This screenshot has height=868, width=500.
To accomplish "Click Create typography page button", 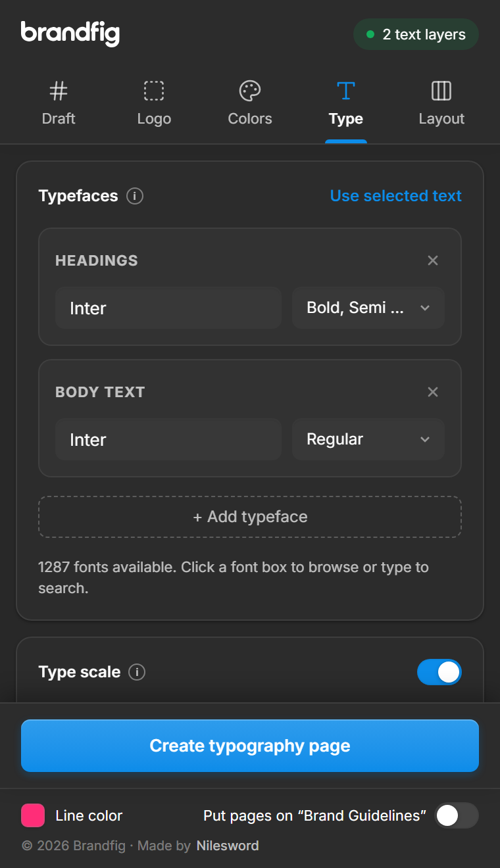I will pyautogui.click(x=250, y=746).
